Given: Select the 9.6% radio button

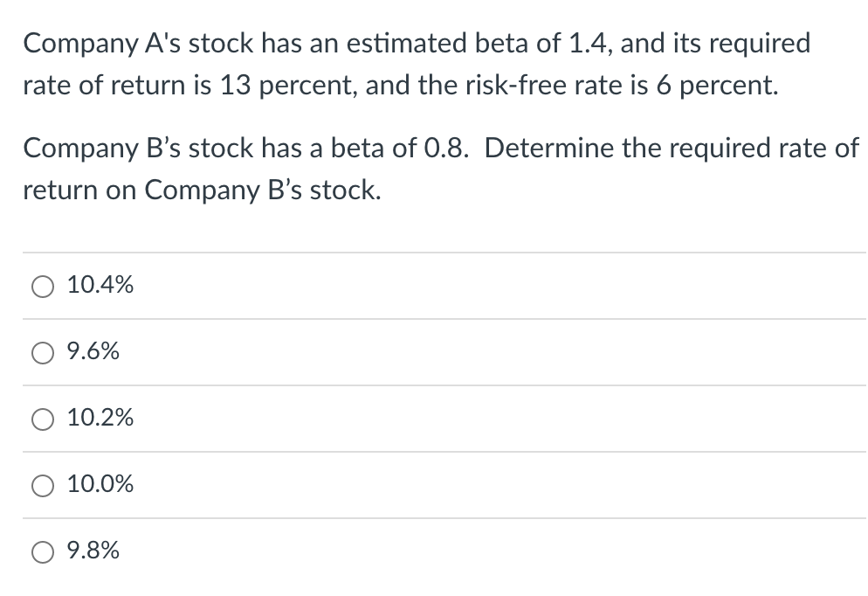Looking at the screenshot, I should click(43, 353).
